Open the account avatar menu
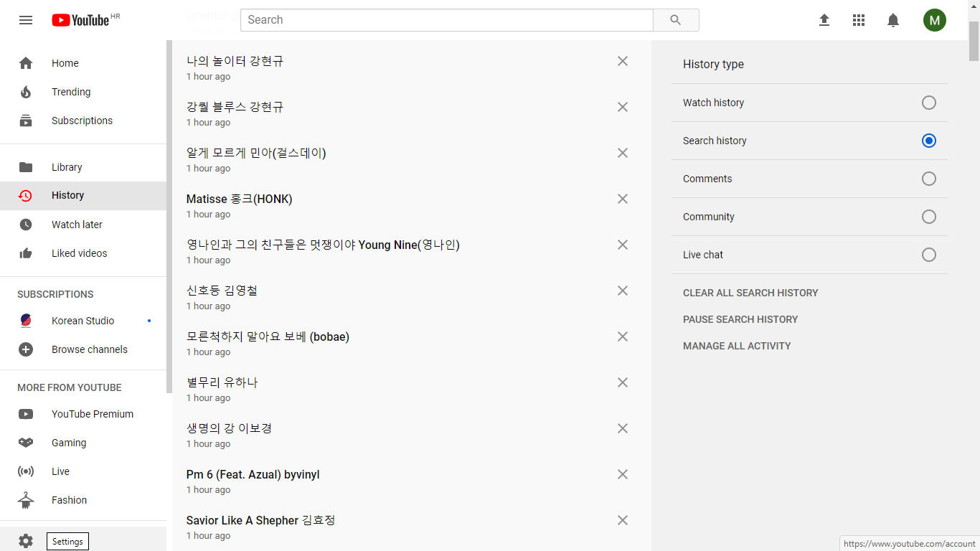Screen dimensions: 980x551 (935, 20)
